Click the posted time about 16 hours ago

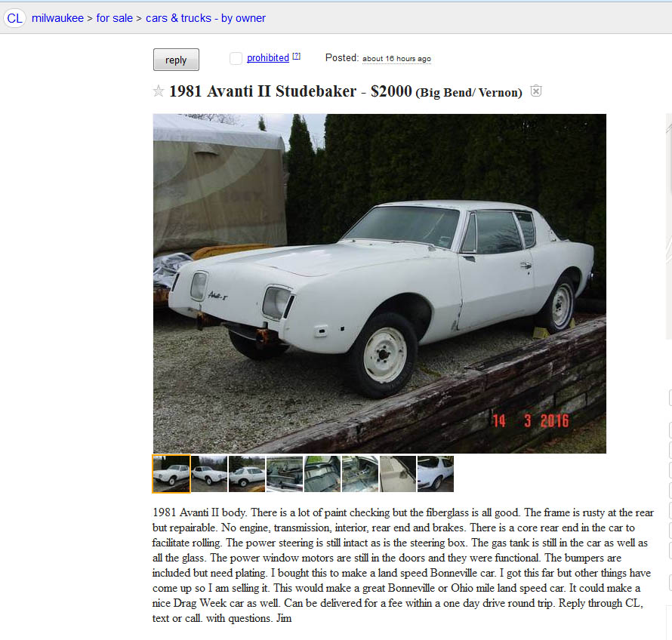(396, 59)
